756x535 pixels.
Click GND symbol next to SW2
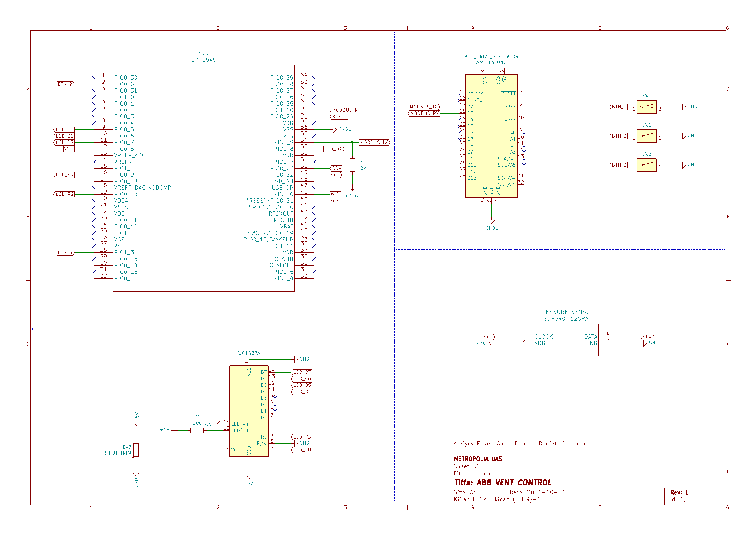click(684, 136)
